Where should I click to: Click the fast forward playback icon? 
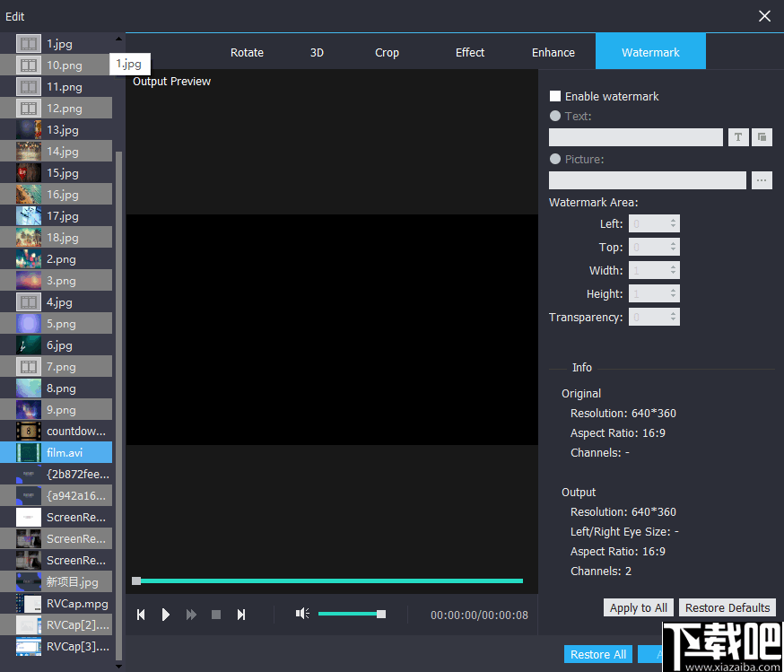(191, 615)
